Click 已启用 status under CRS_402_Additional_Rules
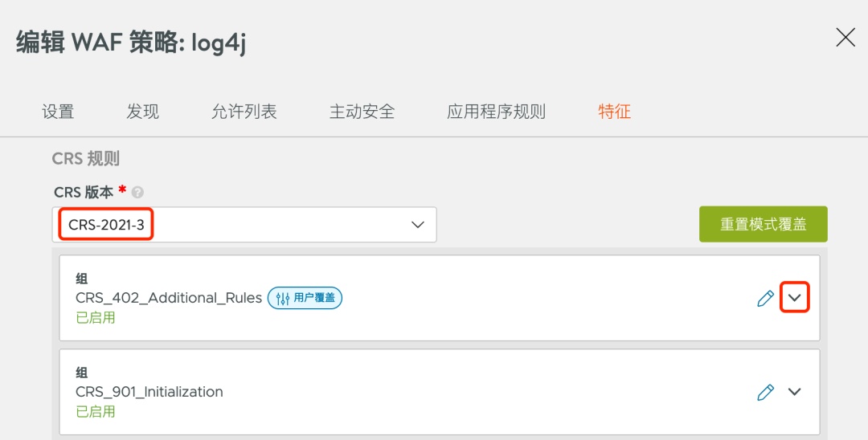The width and height of the screenshot is (868, 440). (96, 317)
